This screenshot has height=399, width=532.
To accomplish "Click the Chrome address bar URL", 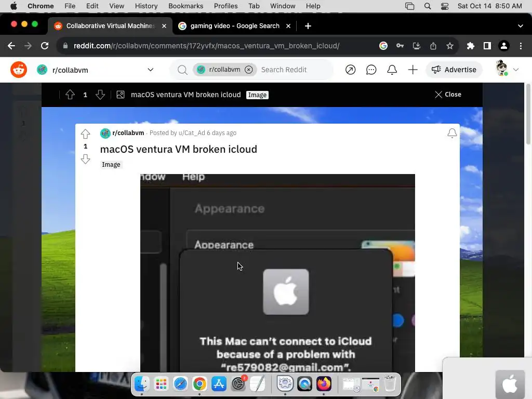I will coord(206,46).
